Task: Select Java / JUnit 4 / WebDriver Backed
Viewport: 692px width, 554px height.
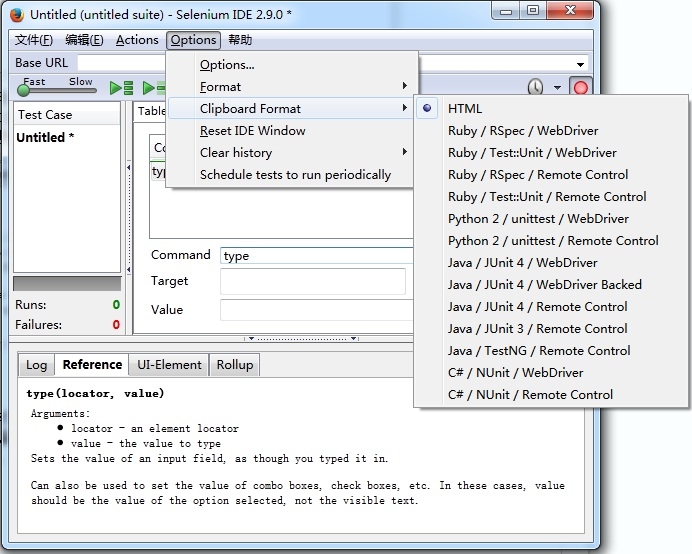Action: pyautogui.click(x=551, y=285)
